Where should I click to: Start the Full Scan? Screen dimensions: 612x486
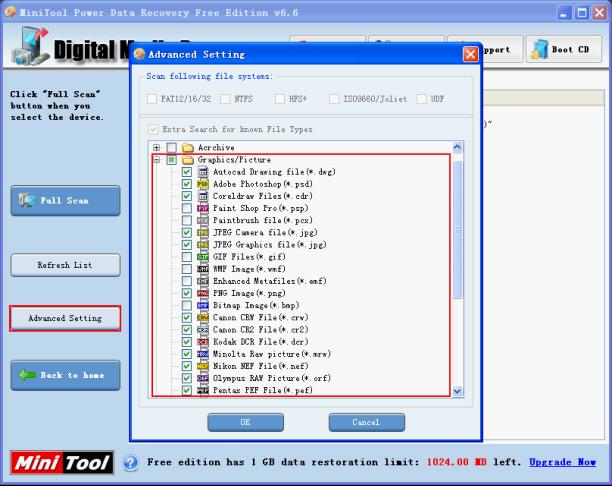[x=65, y=201]
